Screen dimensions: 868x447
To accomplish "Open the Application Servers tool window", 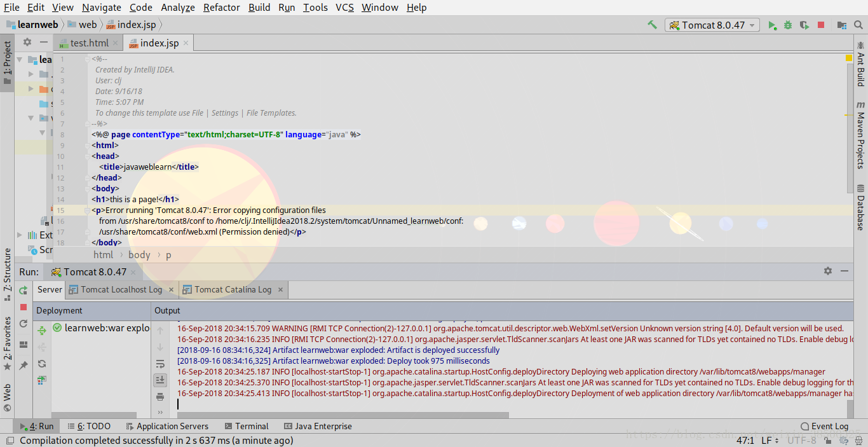I will (167, 426).
